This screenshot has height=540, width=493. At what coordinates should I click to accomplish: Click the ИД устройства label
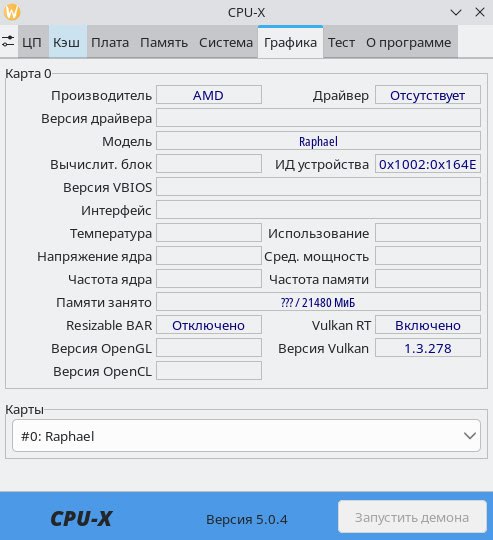pyautogui.click(x=322, y=165)
